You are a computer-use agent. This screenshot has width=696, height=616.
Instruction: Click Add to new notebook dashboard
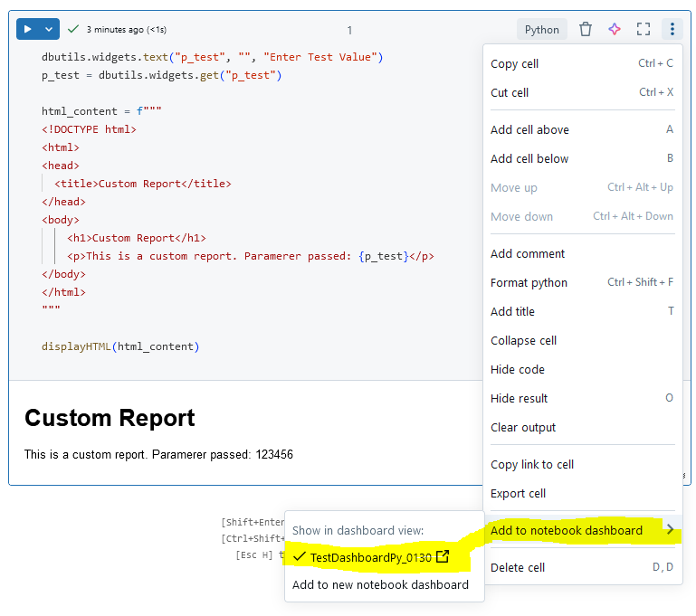(380, 584)
